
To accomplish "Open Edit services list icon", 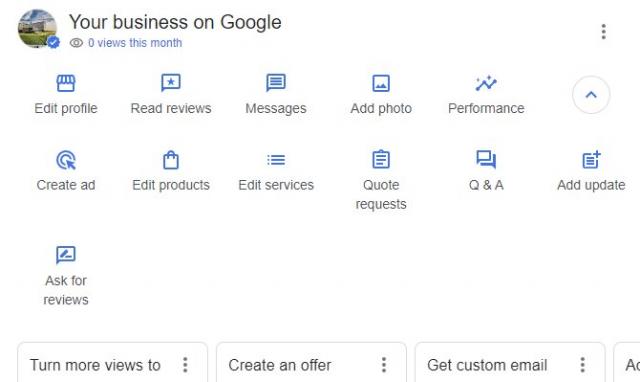I will (x=276, y=160).
